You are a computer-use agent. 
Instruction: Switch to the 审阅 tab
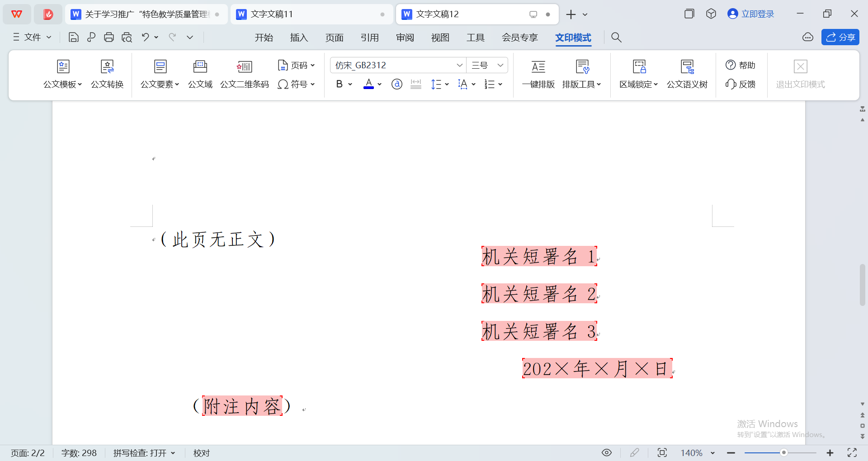tap(405, 38)
